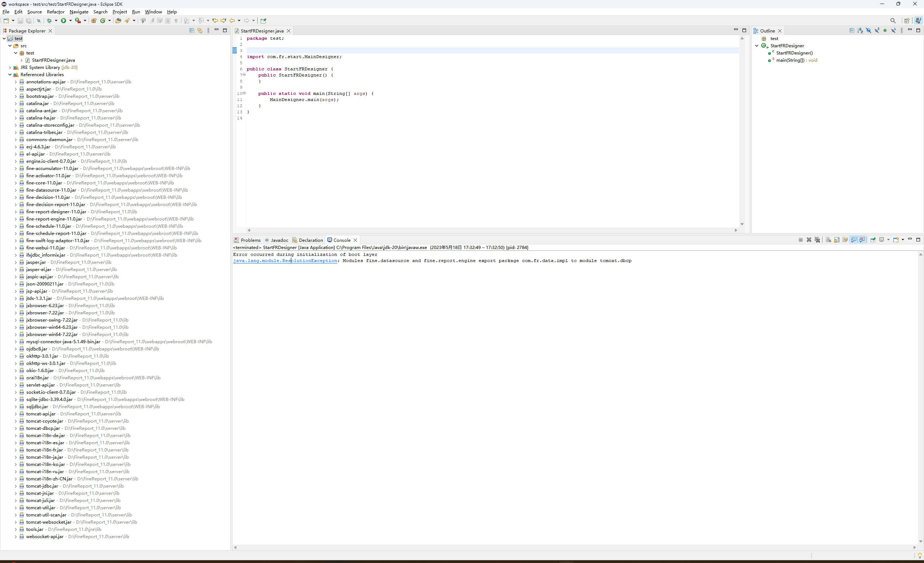Collapse the Referenced Libraries node
The image size is (924, 563).
click(10, 75)
